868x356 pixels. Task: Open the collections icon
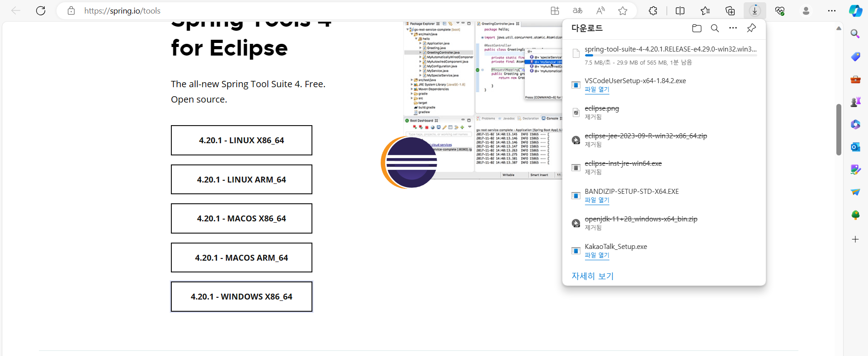click(x=730, y=11)
